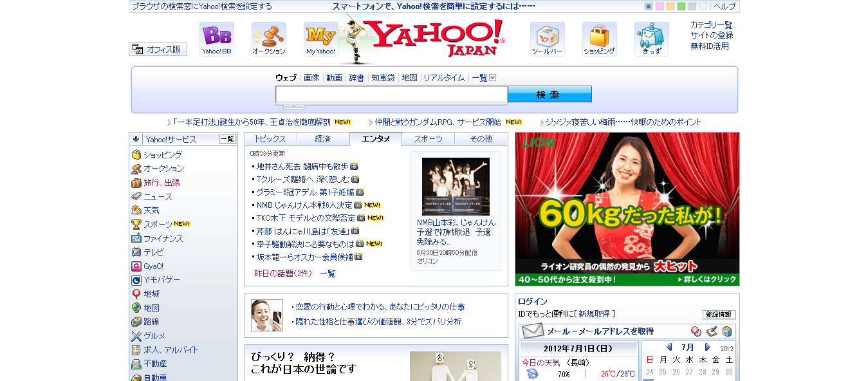Select the pink theme swatch

click(660, 6)
